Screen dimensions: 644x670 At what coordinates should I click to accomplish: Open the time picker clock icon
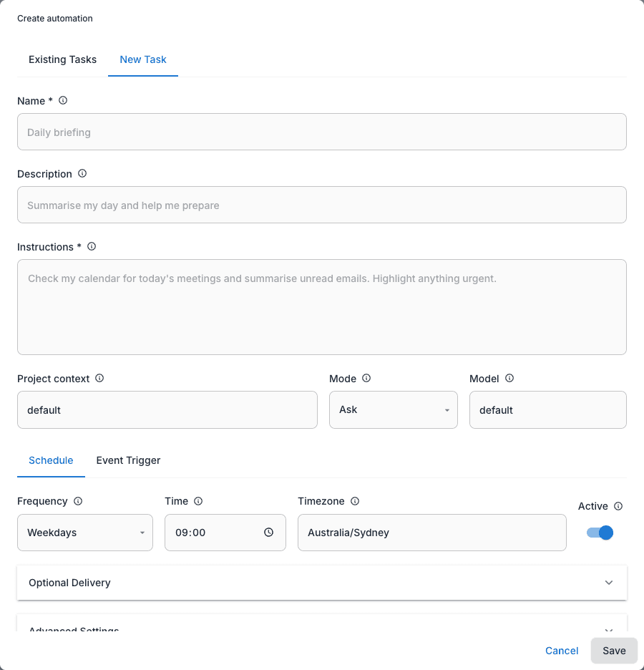(x=268, y=533)
